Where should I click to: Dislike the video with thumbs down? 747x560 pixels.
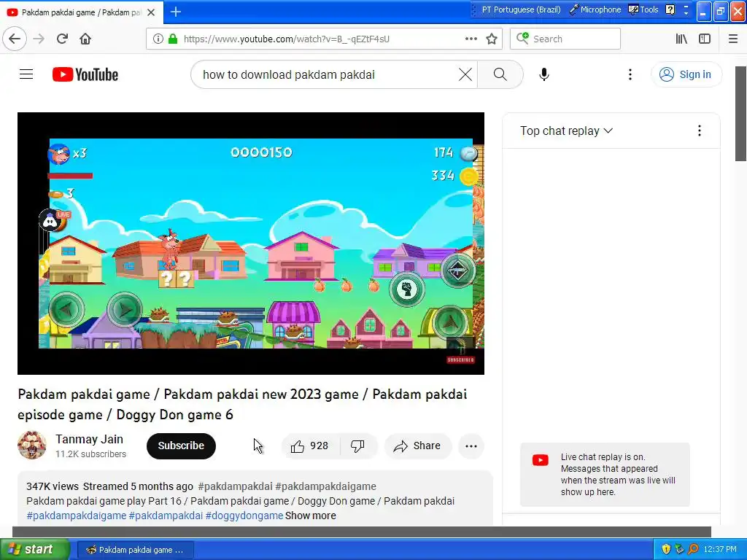(x=358, y=446)
